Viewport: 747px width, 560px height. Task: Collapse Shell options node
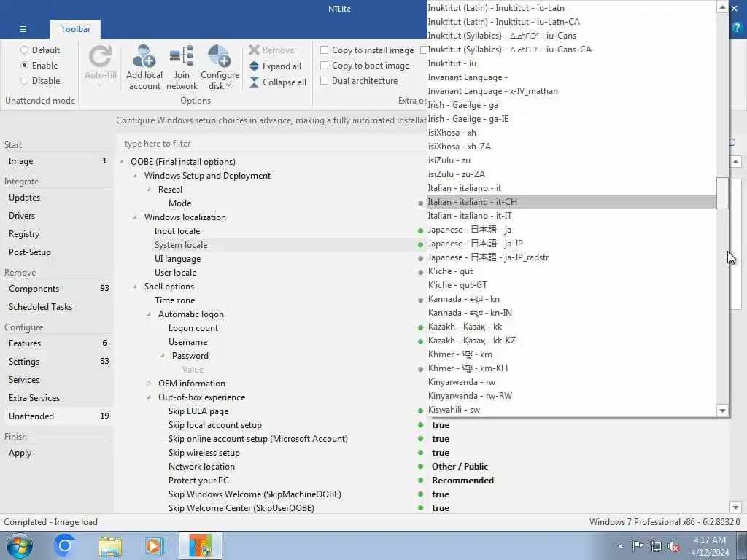point(135,287)
